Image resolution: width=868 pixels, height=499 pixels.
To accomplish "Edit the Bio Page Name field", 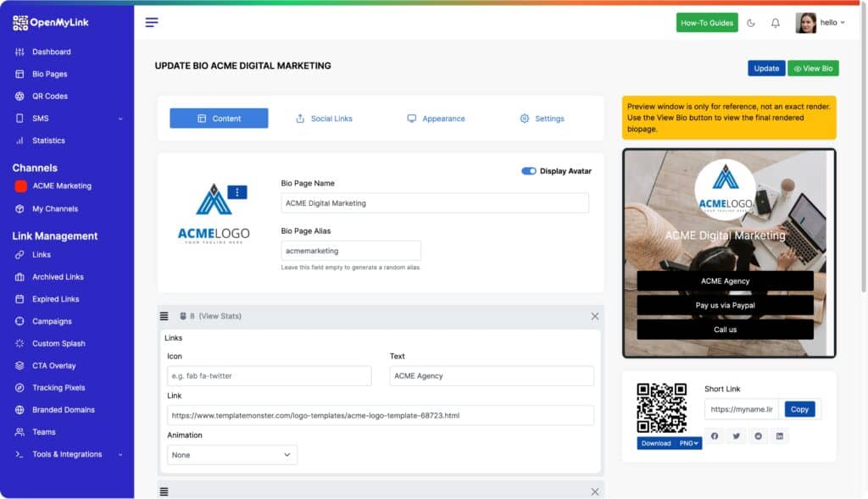I will (x=435, y=203).
